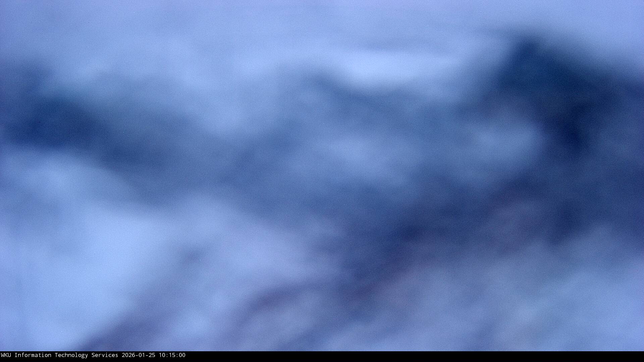Click the date "2026-01-25" in the overlay

pyautogui.click(x=138, y=355)
